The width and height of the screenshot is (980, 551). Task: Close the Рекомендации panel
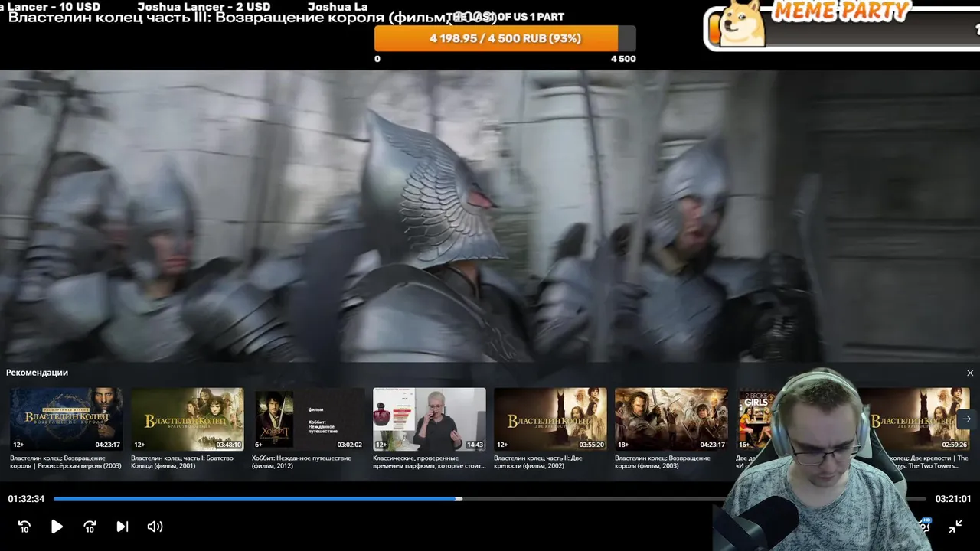[970, 373]
